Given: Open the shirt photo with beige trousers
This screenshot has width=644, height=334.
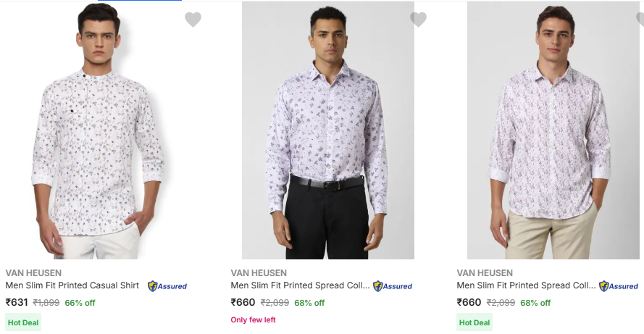Looking at the screenshot, I should pos(553,130).
